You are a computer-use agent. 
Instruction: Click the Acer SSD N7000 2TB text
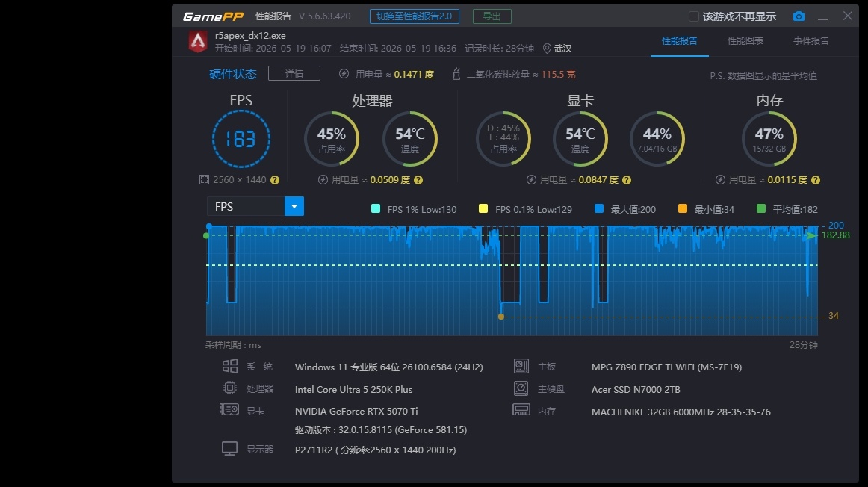tap(636, 390)
